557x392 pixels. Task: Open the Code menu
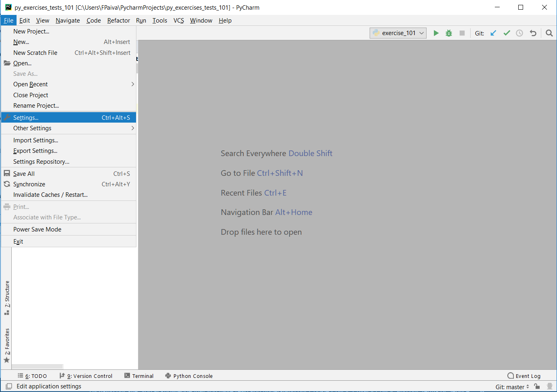point(94,21)
